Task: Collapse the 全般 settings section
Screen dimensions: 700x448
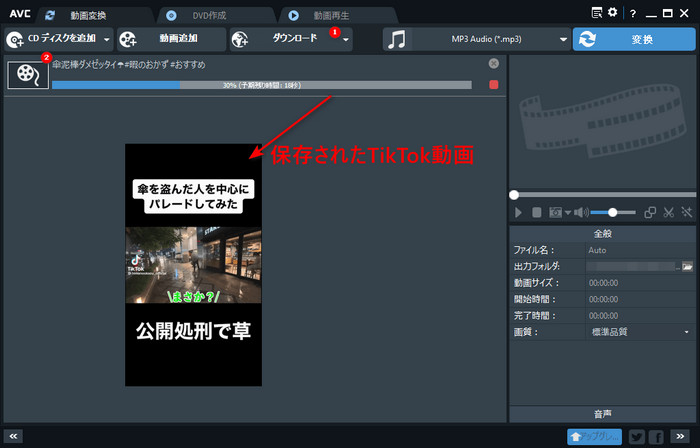Action: pyautogui.click(x=603, y=233)
